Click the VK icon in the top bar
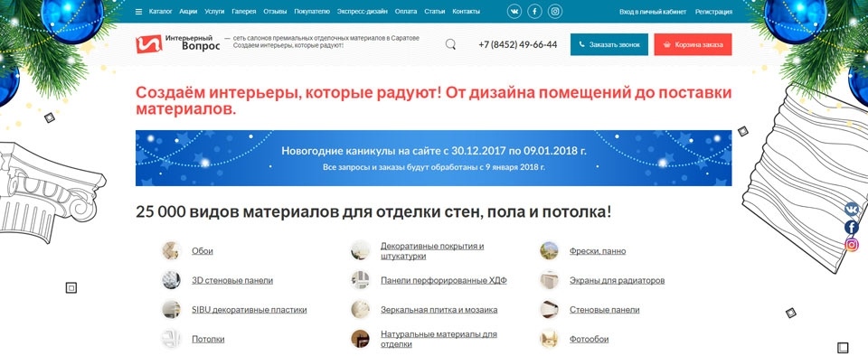Image resolution: width=868 pixels, height=356 pixels. coord(514,12)
